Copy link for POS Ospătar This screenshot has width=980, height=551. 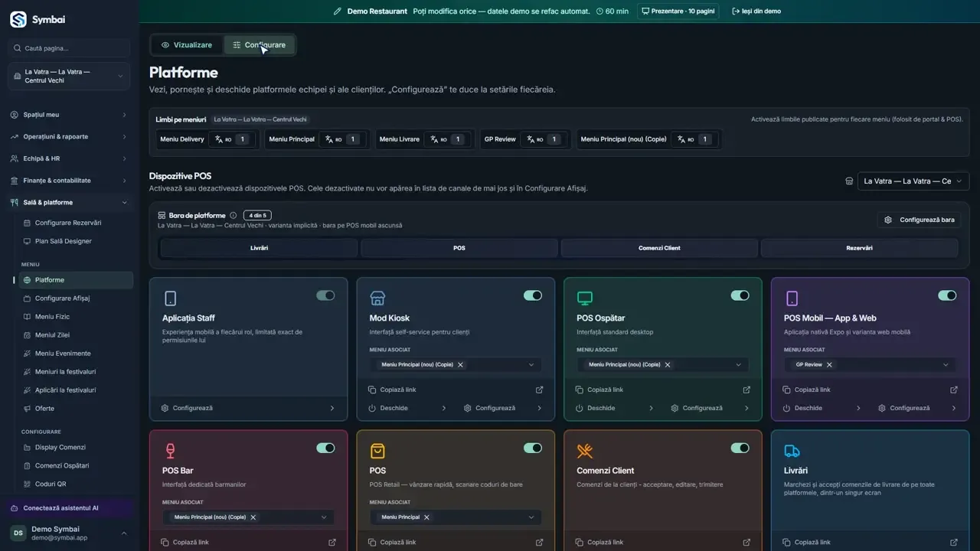[x=599, y=390]
